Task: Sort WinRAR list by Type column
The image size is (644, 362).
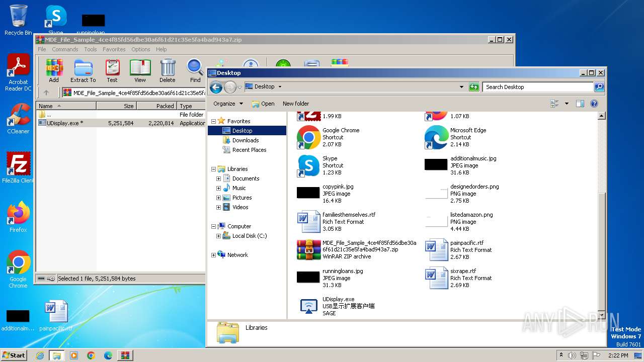Action: click(191, 106)
